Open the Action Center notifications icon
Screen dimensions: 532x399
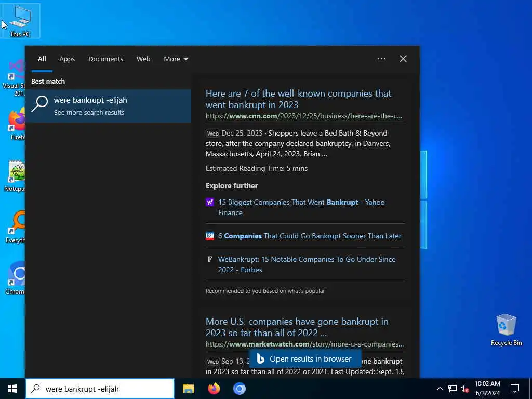(x=515, y=389)
